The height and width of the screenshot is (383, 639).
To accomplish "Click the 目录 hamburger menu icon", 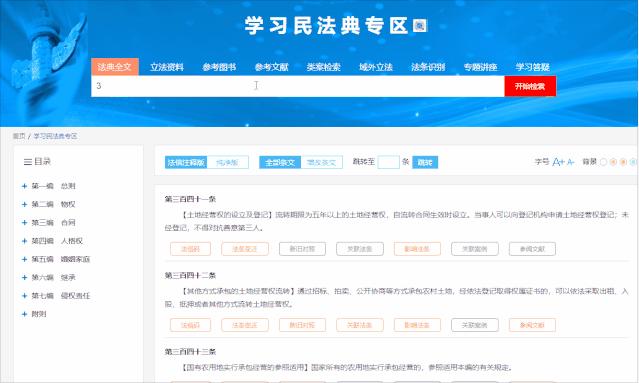I will pyautogui.click(x=28, y=162).
